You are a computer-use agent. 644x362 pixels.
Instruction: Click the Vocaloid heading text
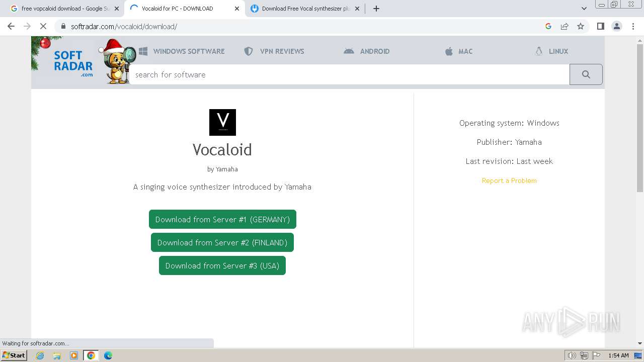222,149
